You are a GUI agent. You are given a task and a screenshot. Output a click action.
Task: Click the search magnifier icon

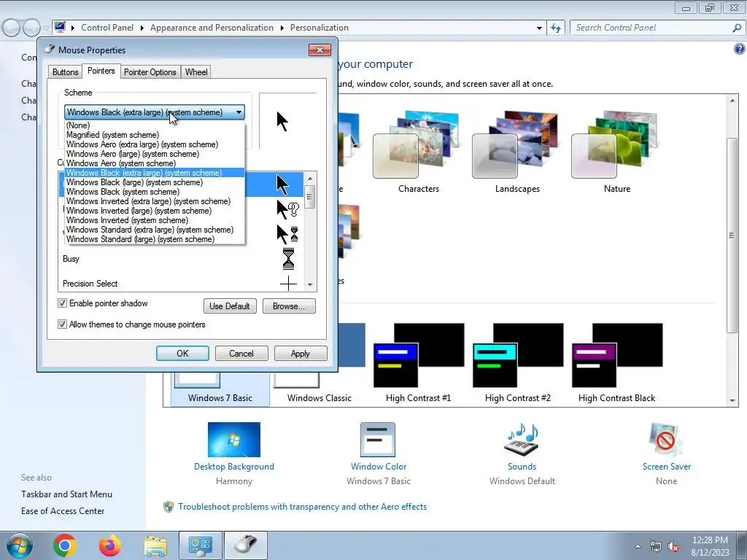tap(737, 28)
